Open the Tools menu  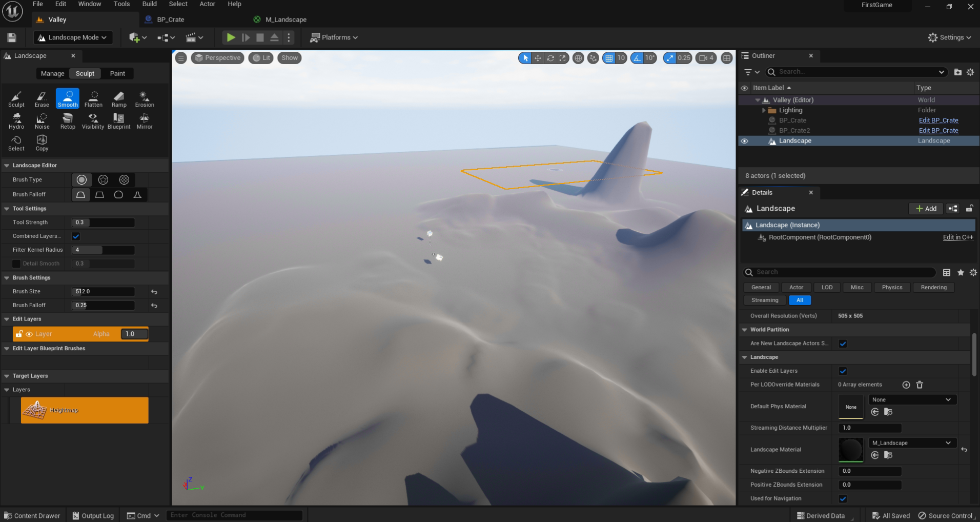tap(121, 4)
